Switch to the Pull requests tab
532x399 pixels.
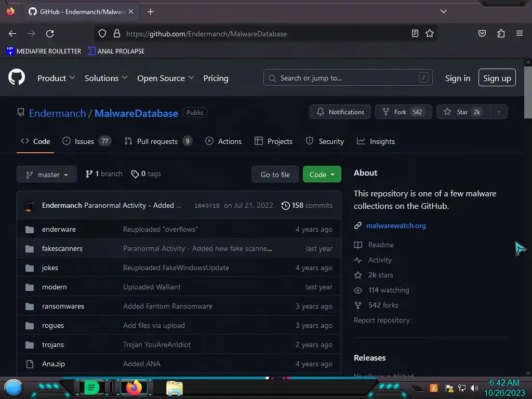pos(158,141)
